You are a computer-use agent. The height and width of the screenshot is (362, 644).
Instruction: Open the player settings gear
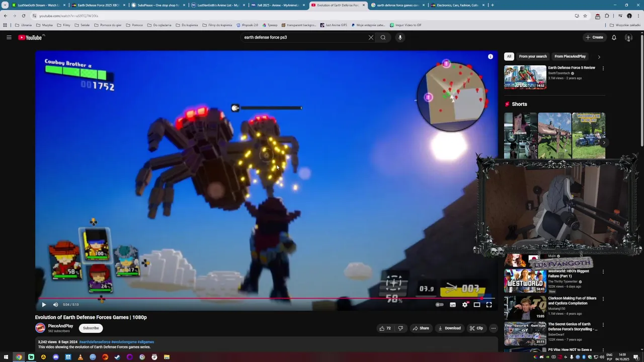(x=465, y=305)
